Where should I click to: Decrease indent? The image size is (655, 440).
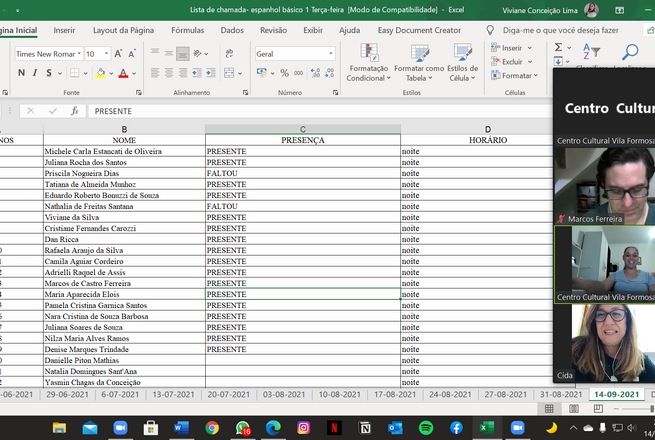click(197, 73)
